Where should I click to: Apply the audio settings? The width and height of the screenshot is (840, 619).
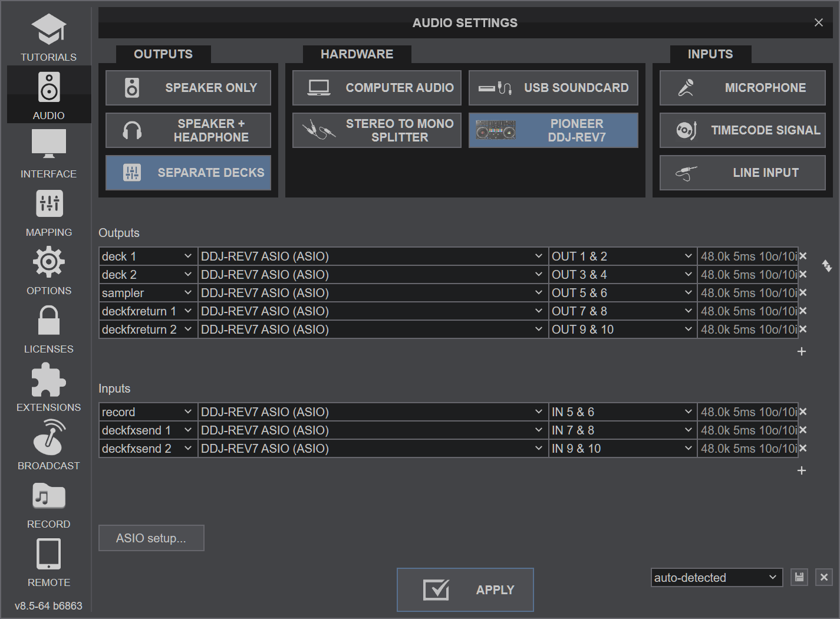[x=465, y=590]
